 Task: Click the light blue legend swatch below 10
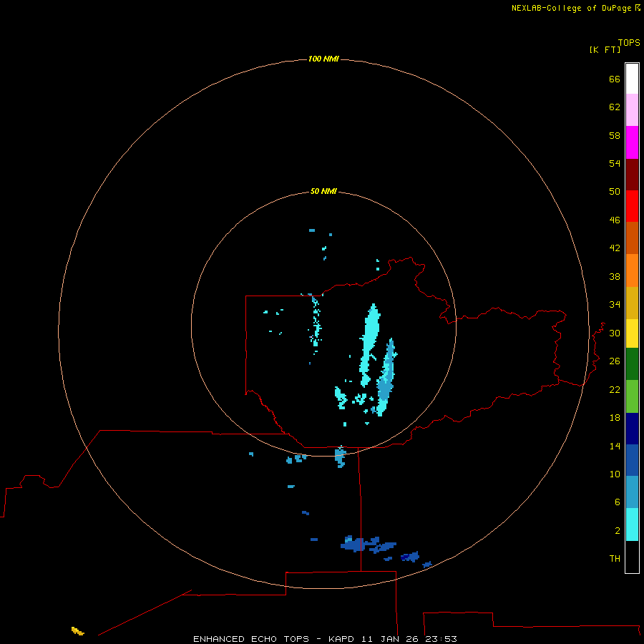[632, 492]
